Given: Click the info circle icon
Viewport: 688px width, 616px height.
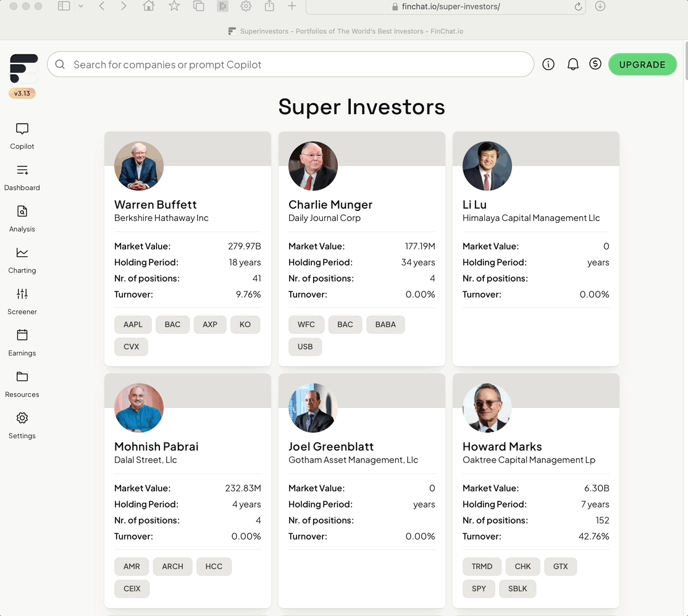Looking at the screenshot, I should click(548, 64).
